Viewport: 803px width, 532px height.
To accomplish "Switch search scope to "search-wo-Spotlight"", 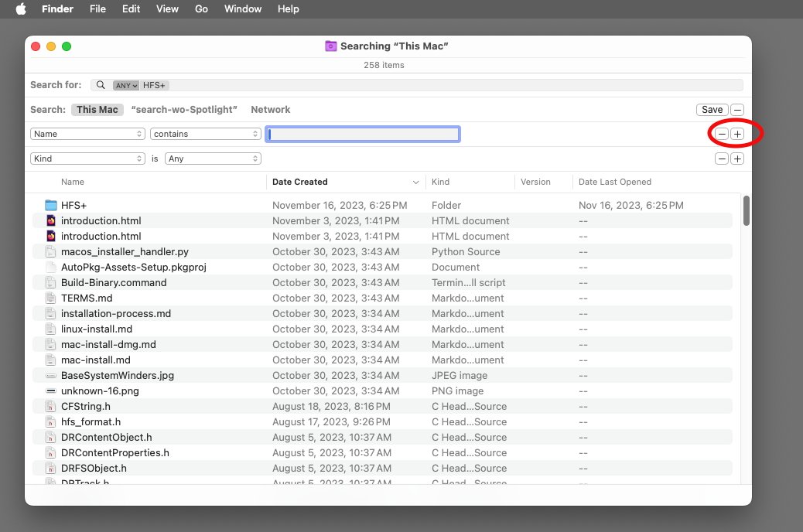I will (x=184, y=110).
